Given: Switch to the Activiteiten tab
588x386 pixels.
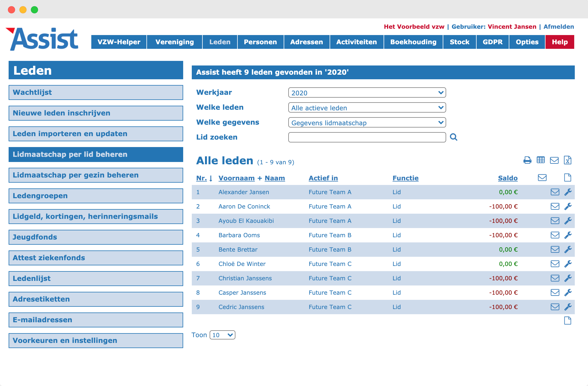Looking at the screenshot, I should click(357, 42).
